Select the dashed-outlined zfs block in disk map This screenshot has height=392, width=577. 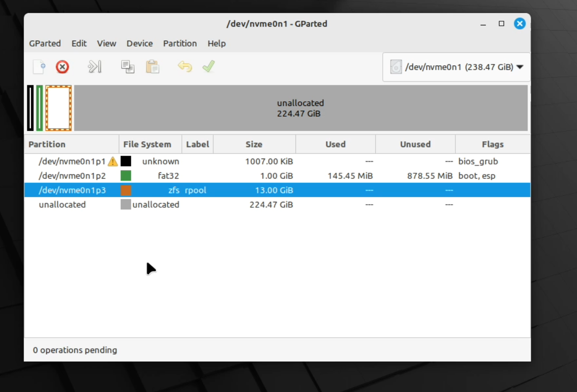pyautogui.click(x=59, y=108)
